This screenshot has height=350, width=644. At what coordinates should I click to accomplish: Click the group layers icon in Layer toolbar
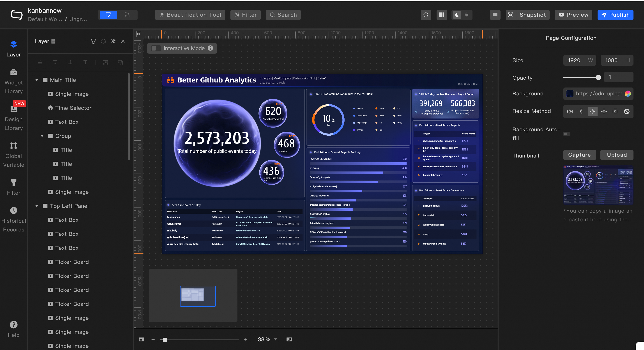coord(106,62)
